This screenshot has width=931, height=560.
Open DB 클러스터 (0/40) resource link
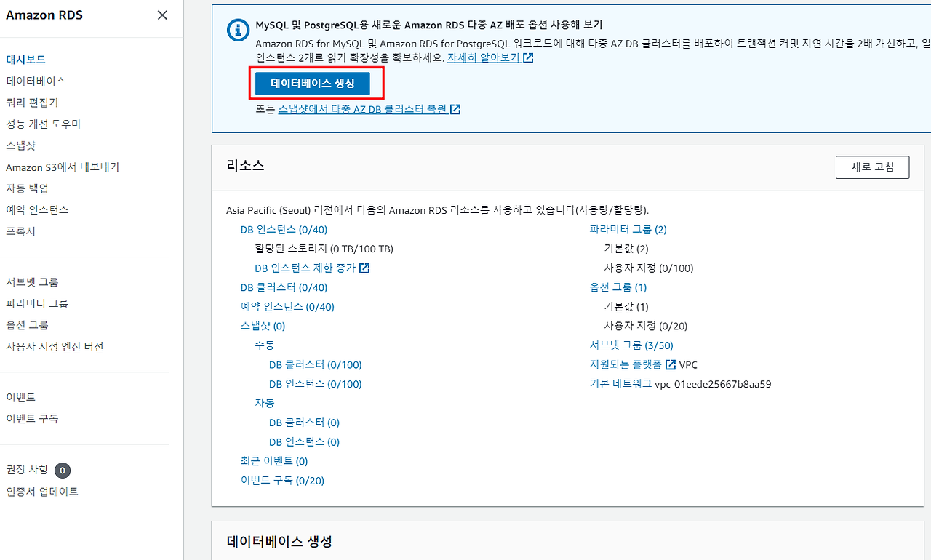tap(284, 287)
